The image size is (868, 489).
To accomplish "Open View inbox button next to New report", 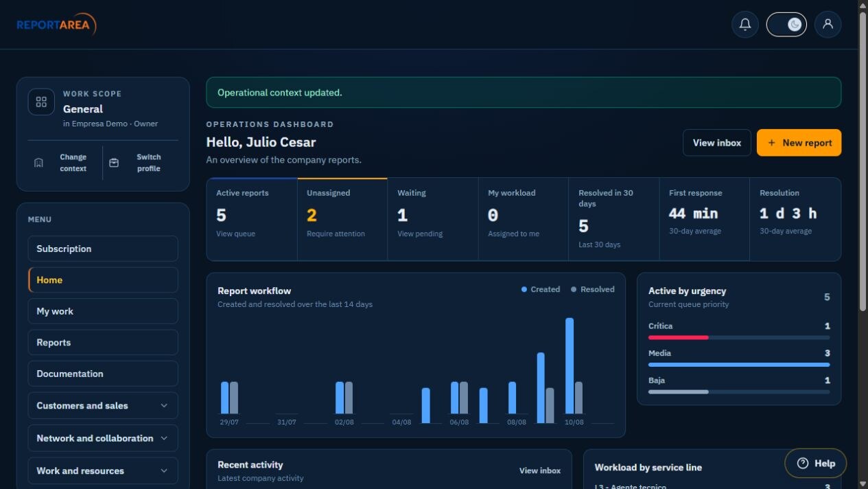I will click(716, 143).
